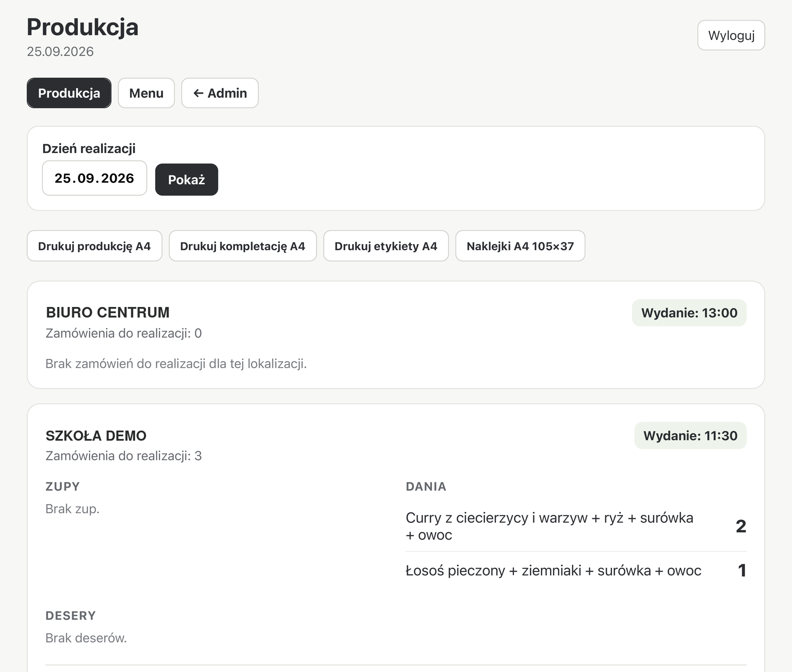The width and height of the screenshot is (792, 672).
Task: Click the Dzień realizacji label
Action: pos(89,149)
